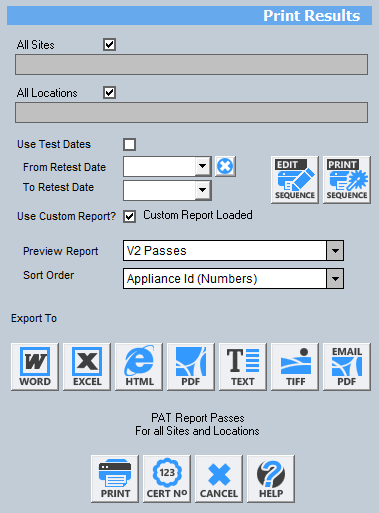Untick the All Sites checkbox
The image size is (379, 513).
(x=109, y=44)
